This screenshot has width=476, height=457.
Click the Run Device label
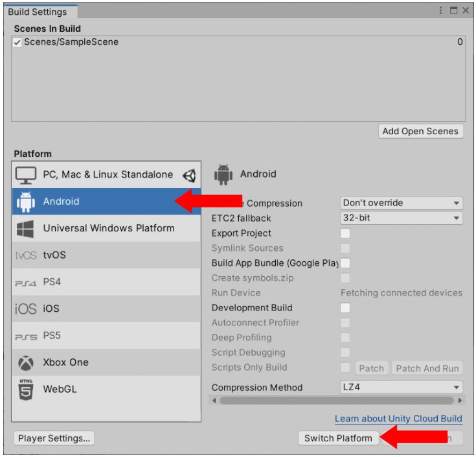point(236,293)
